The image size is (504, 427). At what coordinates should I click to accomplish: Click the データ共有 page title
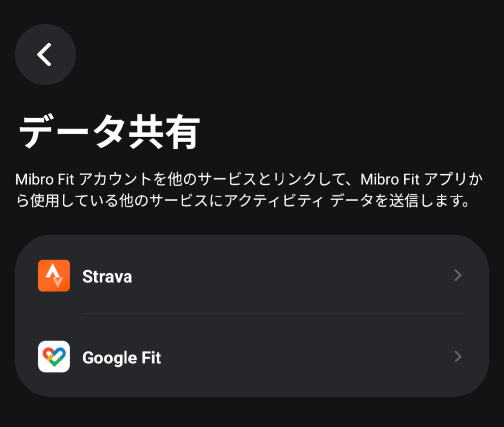pyautogui.click(x=109, y=132)
